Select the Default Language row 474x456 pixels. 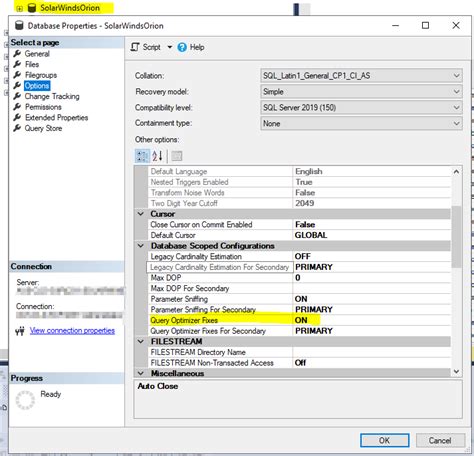click(x=299, y=171)
